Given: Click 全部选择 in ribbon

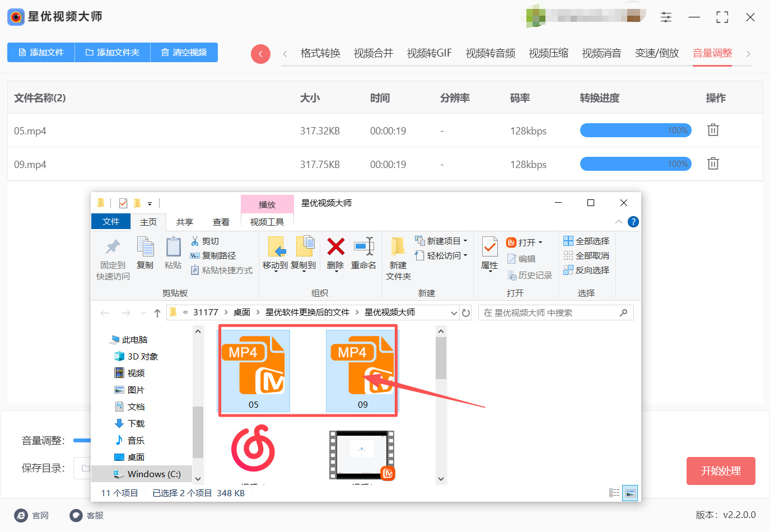Looking at the screenshot, I should click(586, 241).
